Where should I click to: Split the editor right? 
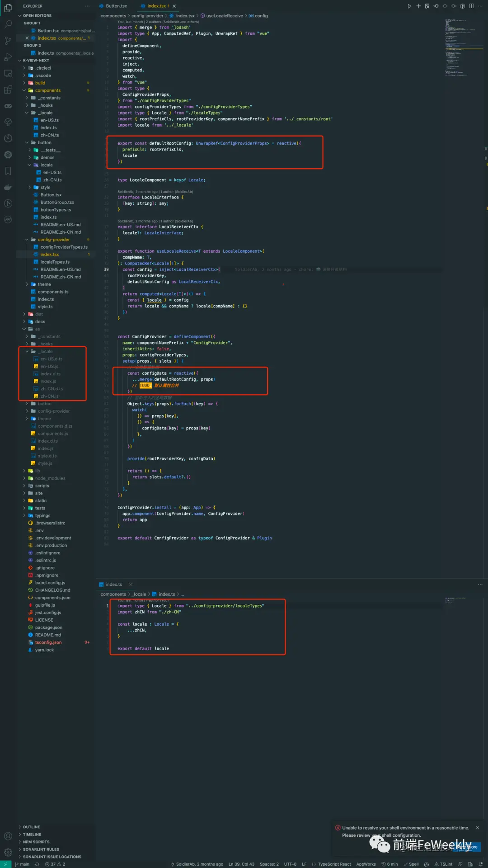click(471, 6)
